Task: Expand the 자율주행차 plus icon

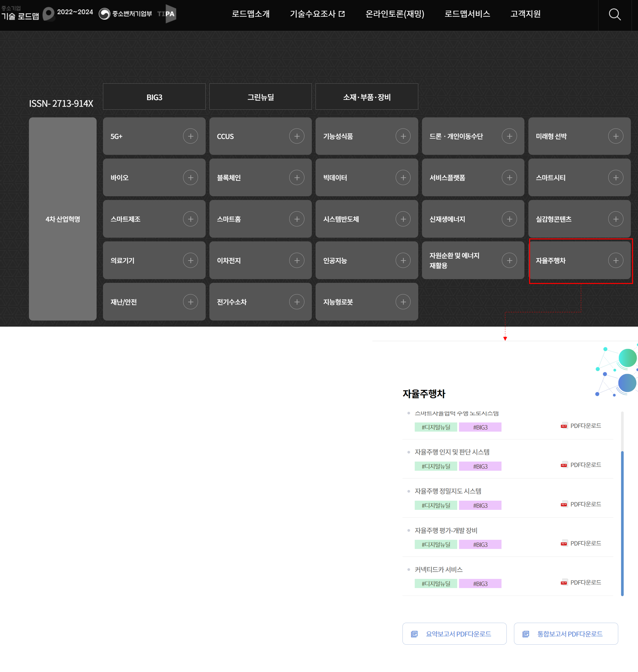Action: click(x=616, y=260)
